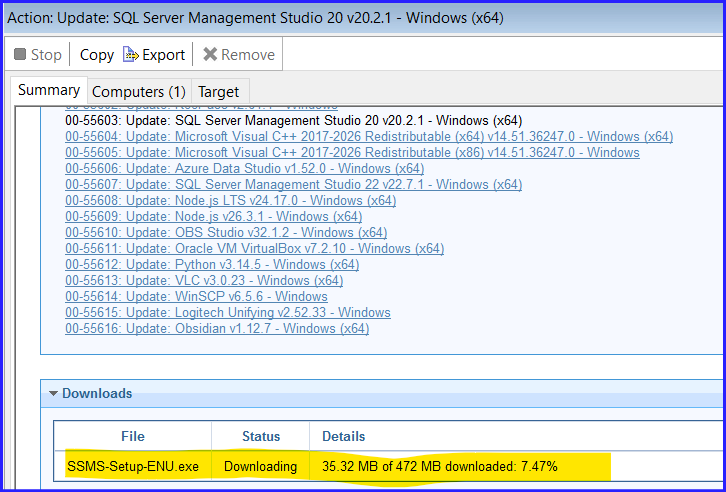Click the 35.32 MB of 472 MB progress text
The height and width of the screenshot is (492, 726).
point(440,467)
